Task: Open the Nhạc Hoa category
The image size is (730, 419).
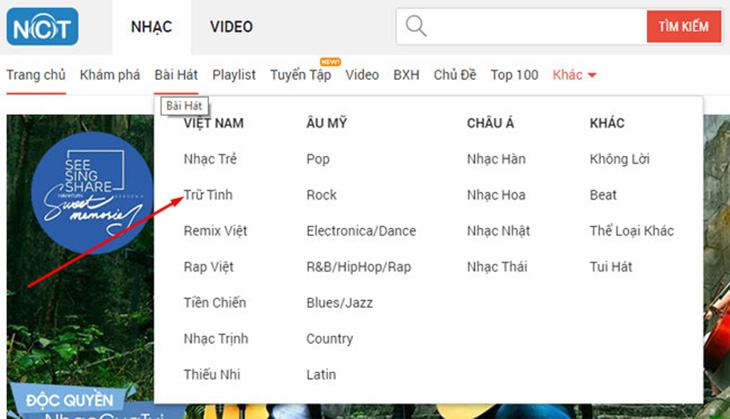Action: pyautogui.click(x=496, y=195)
